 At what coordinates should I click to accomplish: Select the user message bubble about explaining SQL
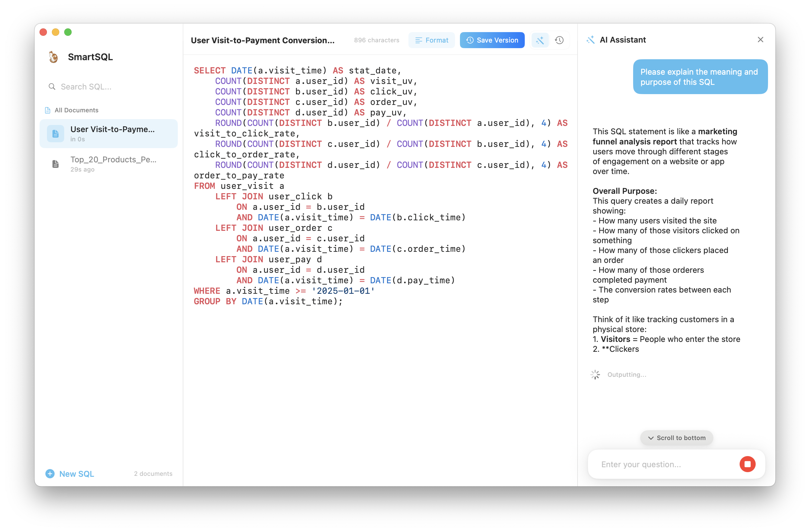click(700, 77)
